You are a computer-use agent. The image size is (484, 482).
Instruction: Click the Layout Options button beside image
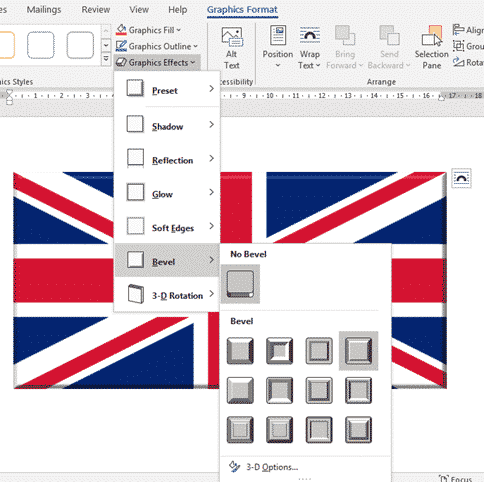point(461,178)
